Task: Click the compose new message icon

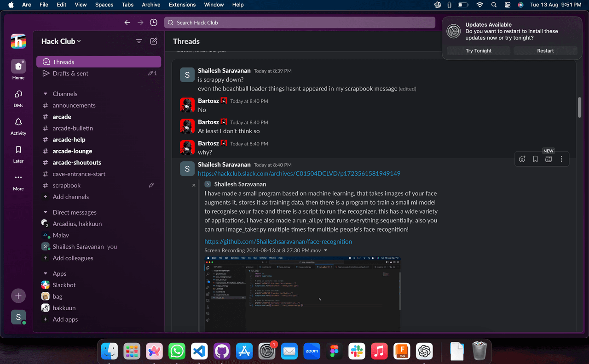Action: (154, 41)
